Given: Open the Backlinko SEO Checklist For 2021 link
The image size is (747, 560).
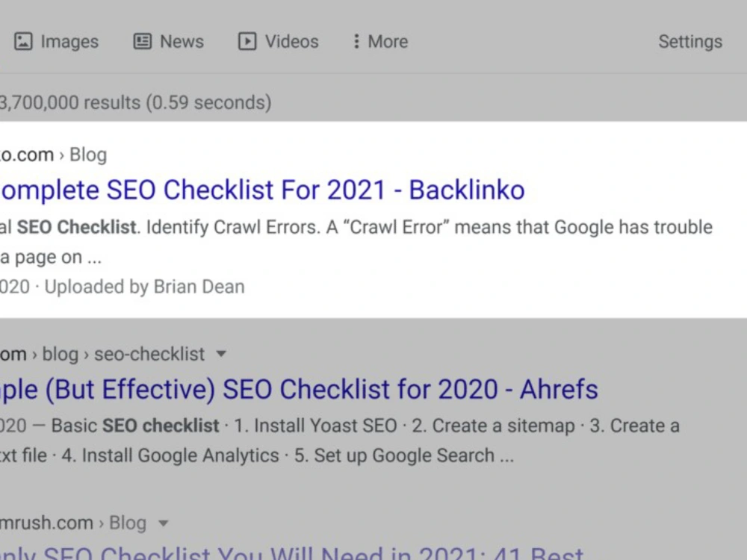Looking at the screenshot, I should tap(262, 190).
